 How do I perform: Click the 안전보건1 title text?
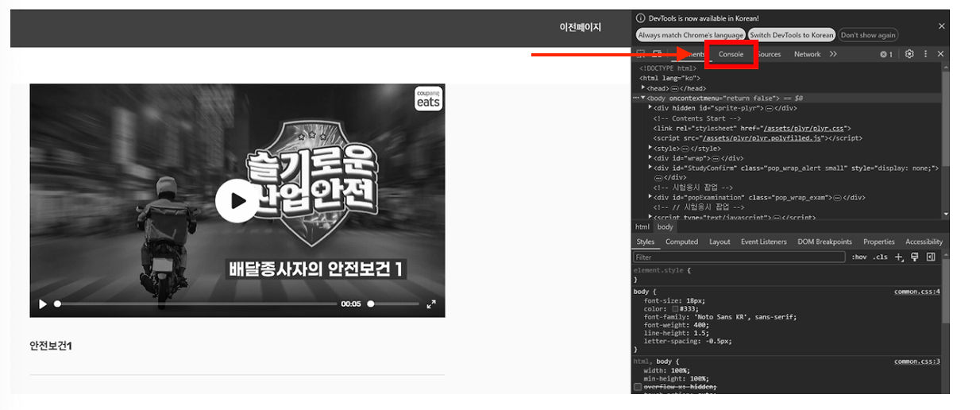tap(51, 346)
